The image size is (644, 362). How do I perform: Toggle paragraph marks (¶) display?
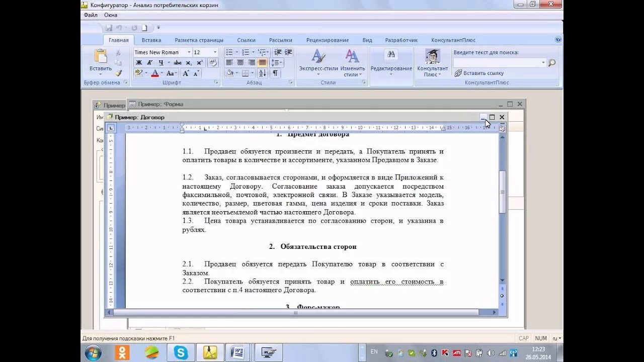275,73
